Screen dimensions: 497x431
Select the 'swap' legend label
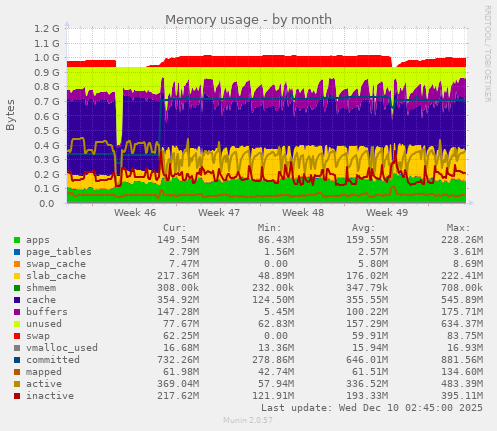38,336
